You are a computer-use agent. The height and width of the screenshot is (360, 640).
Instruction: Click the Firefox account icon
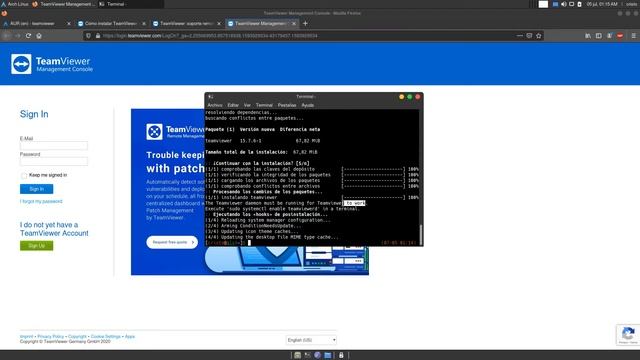[609, 36]
